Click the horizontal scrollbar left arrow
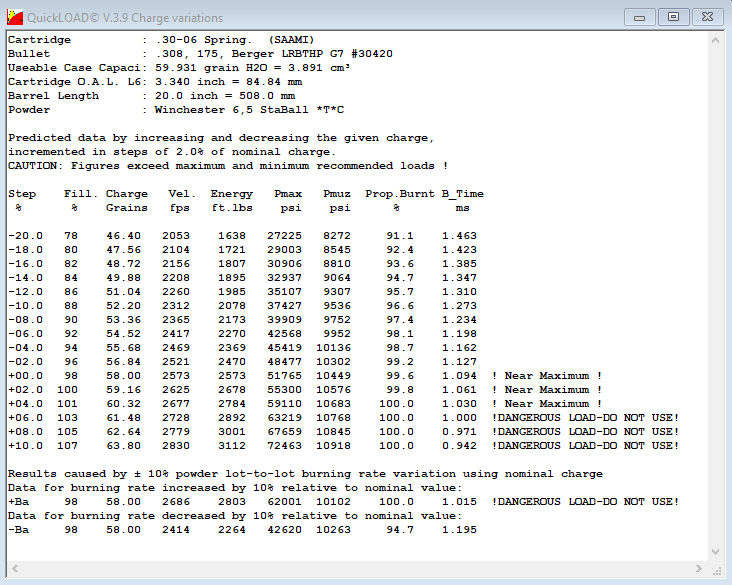732x585 pixels. (x=15, y=568)
